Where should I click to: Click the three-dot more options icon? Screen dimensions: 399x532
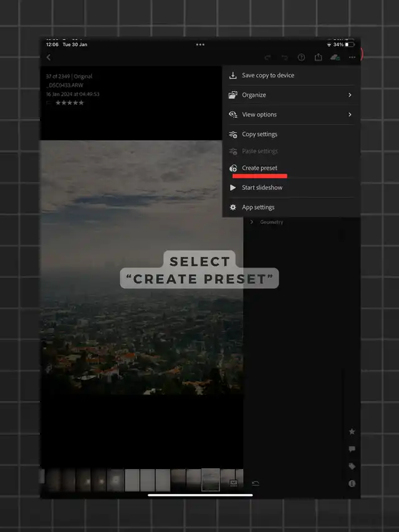coord(352,57)
